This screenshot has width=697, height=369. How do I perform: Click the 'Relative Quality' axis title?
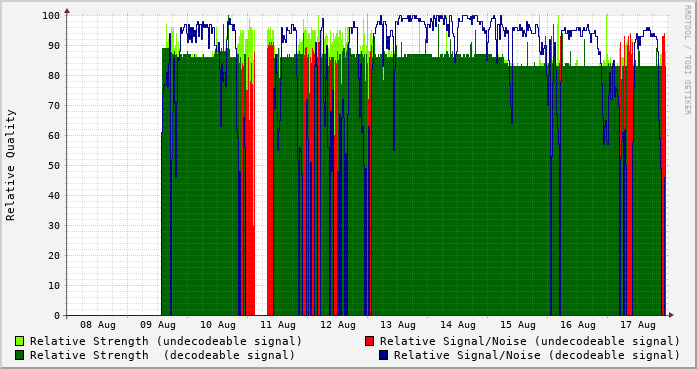[x=11, y=165]
